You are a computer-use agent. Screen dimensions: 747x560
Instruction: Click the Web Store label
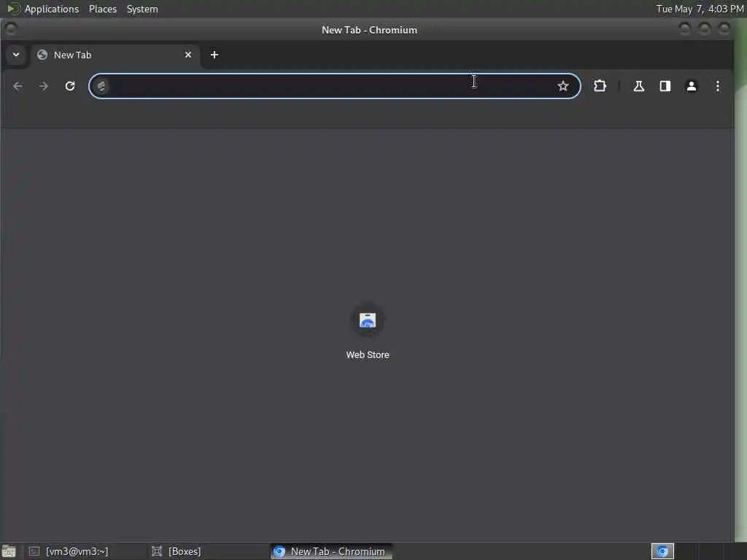tap(368, 355)
